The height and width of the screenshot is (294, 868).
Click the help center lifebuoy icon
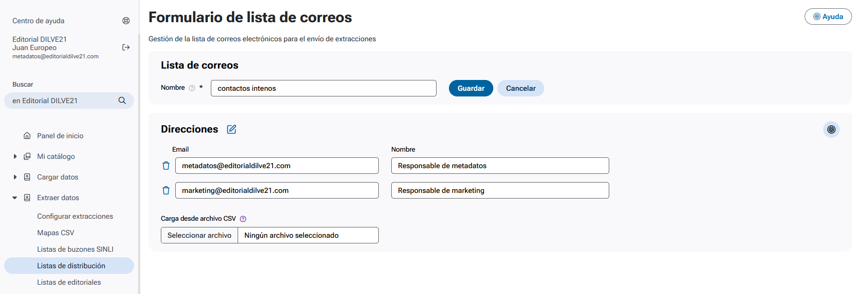pos(126,21)
